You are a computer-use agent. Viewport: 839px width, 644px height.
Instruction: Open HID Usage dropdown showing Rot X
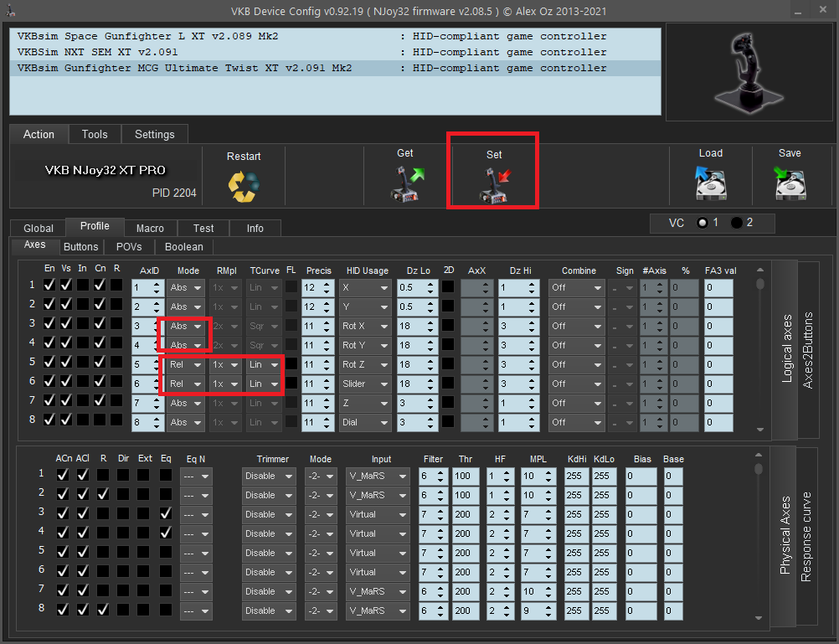click(x=365, y=326)
